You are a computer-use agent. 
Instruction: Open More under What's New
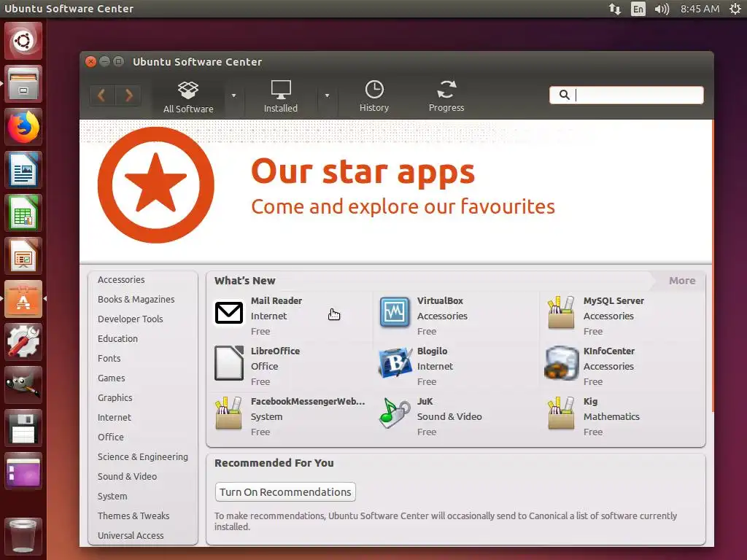(x=682, y=281)
